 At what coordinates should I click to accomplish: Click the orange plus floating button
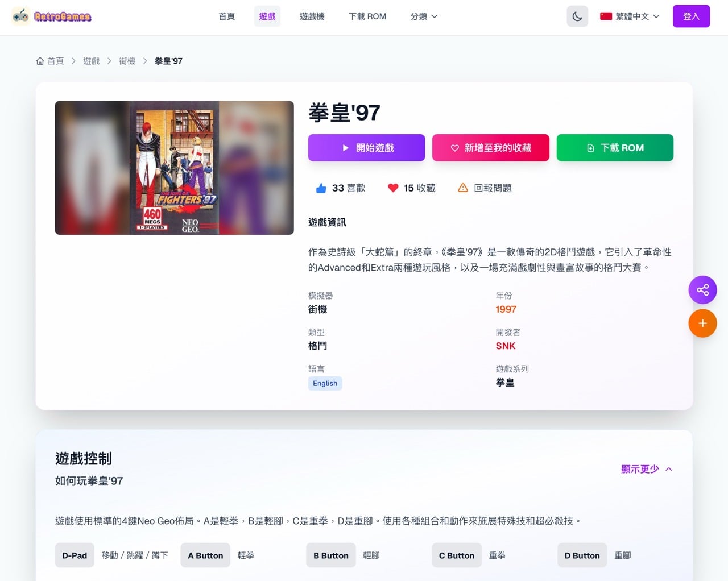point(702,323)
